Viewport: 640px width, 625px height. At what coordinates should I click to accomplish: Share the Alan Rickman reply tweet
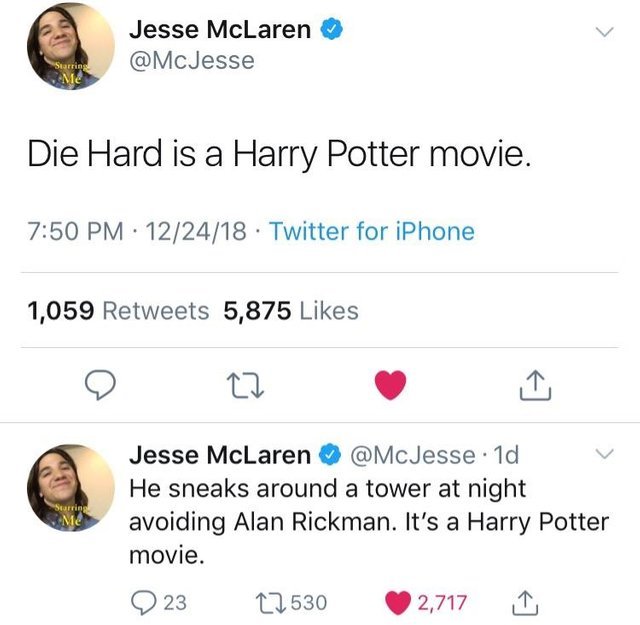[526, 603]
